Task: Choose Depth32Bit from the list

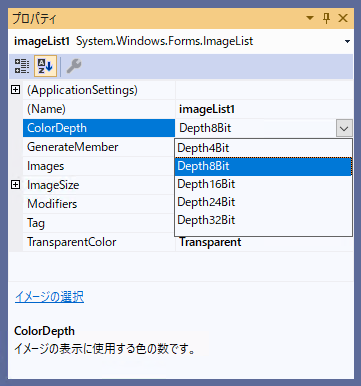Action: point(263,220)
